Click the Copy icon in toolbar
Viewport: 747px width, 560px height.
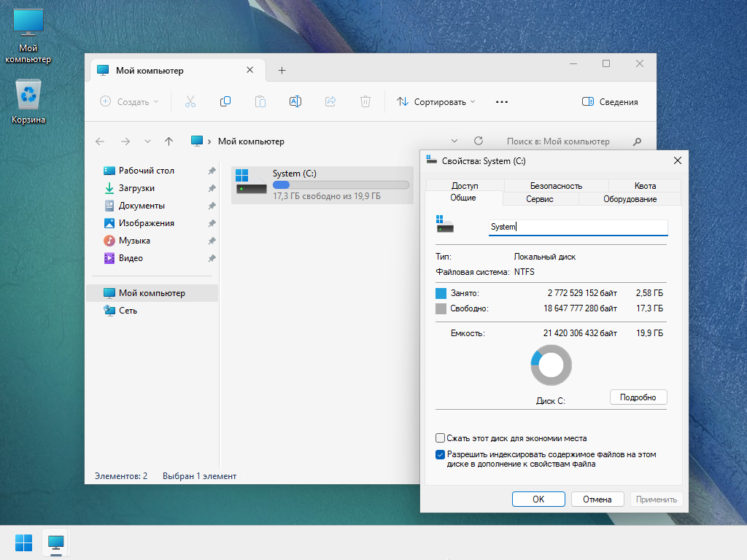point(225,102)
